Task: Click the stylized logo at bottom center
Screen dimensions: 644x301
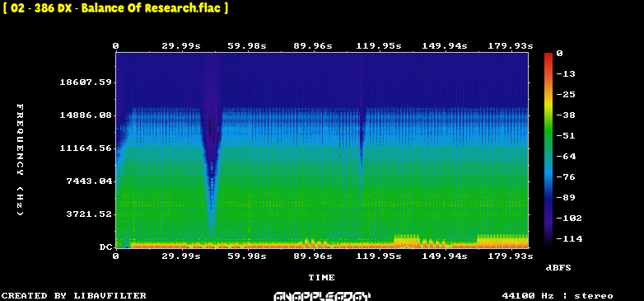Action: tap(322, 296)
